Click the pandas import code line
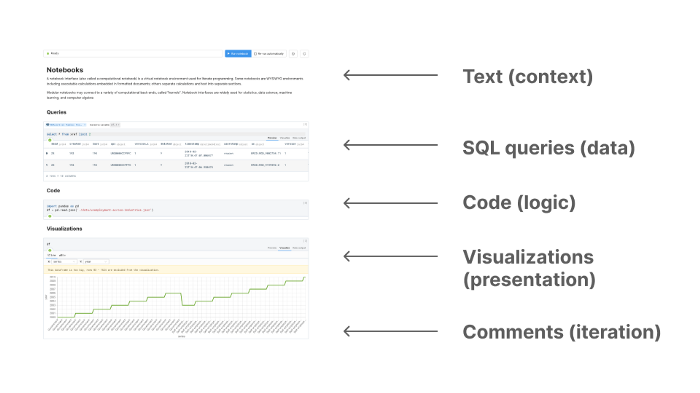This screenshot has width=700, height=393. [63, 206]
